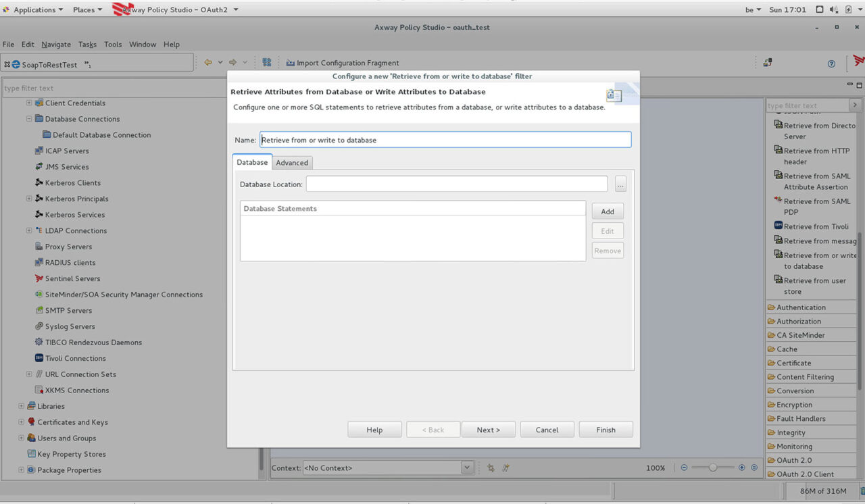Click the SMTP Servers icon
This screenshot has height=504, width=865.
[x=39, y=310]
